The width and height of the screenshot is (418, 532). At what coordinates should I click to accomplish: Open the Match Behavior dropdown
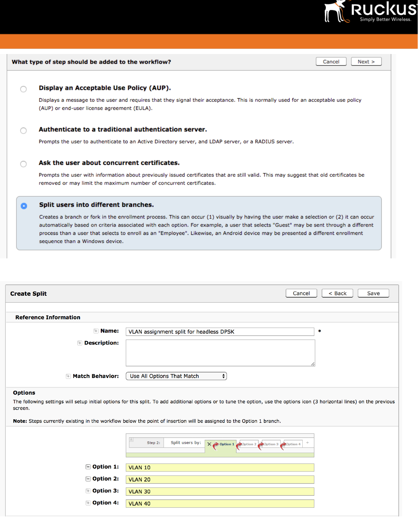176,376
